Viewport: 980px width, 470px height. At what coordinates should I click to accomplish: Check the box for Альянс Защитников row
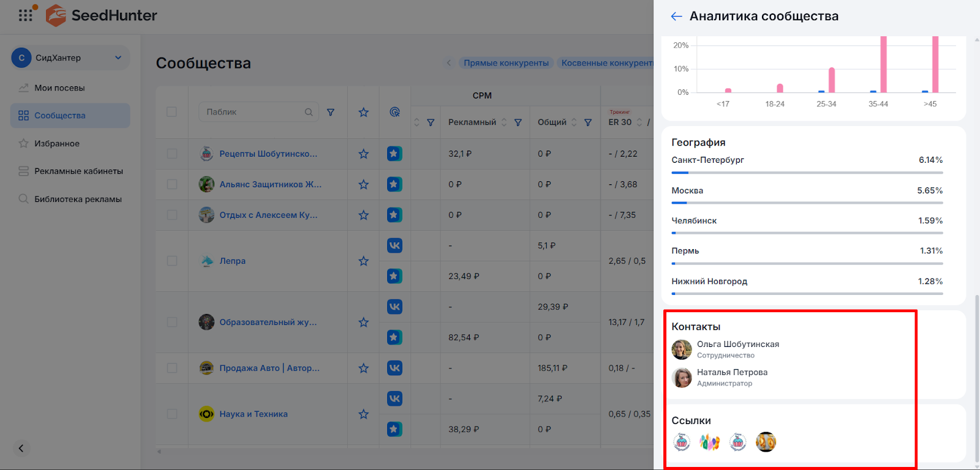click(171, 184)
